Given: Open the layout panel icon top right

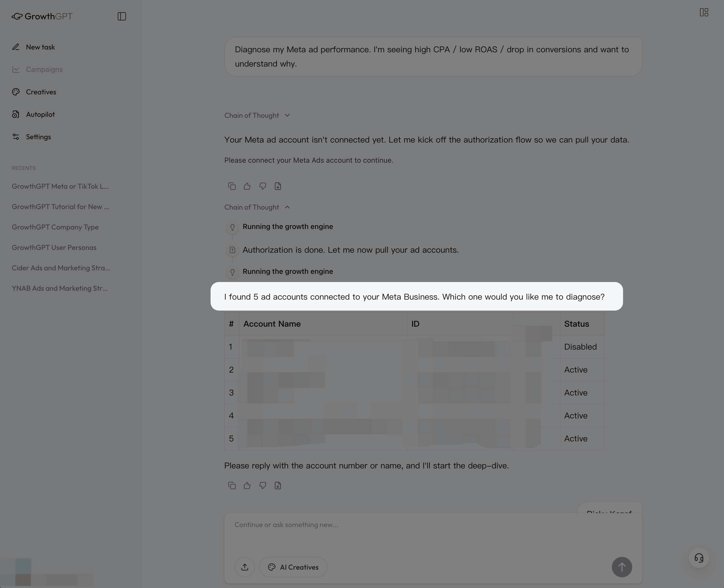Looking at the screenshot, I should pyautogui.click(x=704, y=12).
